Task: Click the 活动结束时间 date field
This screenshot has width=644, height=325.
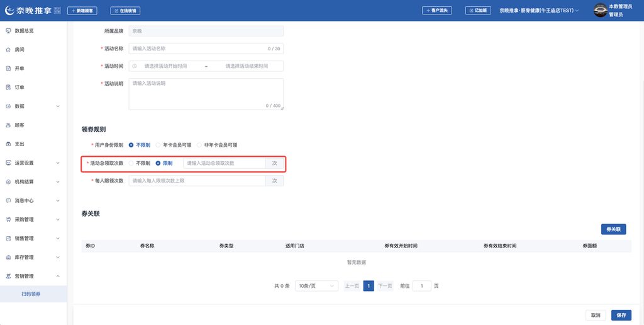Action: click(x=247, y=66)
